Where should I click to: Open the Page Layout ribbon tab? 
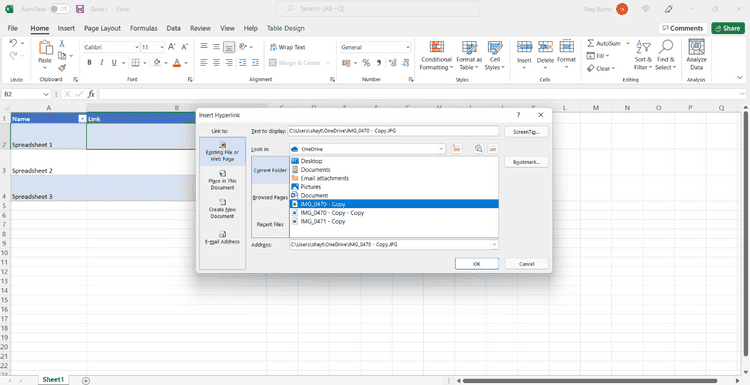click(x=102, y=28)
